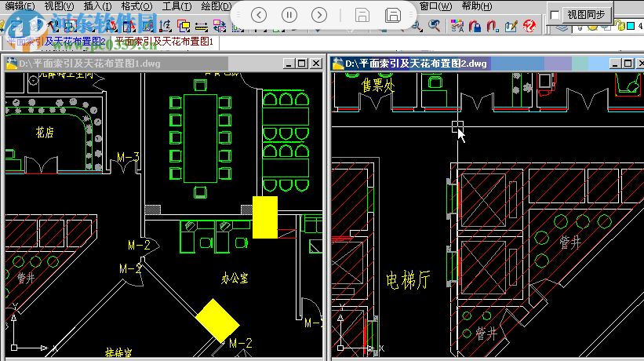Click the overlapping red and yellow squares icon

pyautogui.click(x=184, y=26)
